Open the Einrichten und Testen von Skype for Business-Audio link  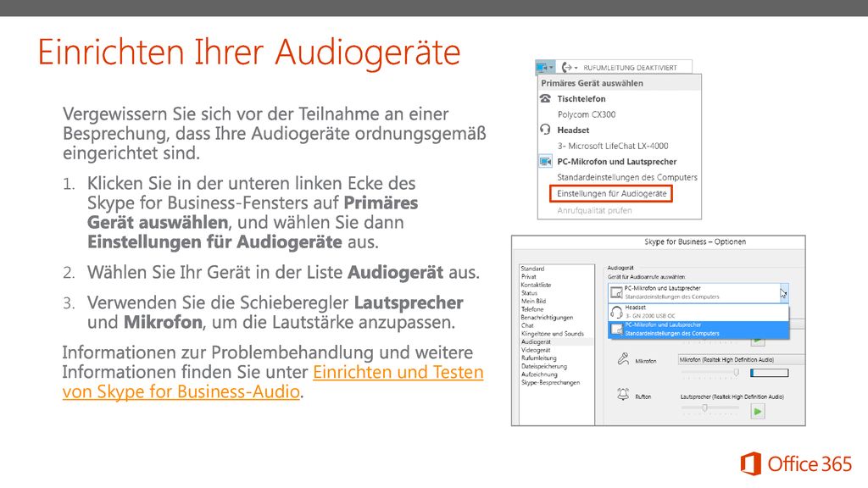point(273,382)
